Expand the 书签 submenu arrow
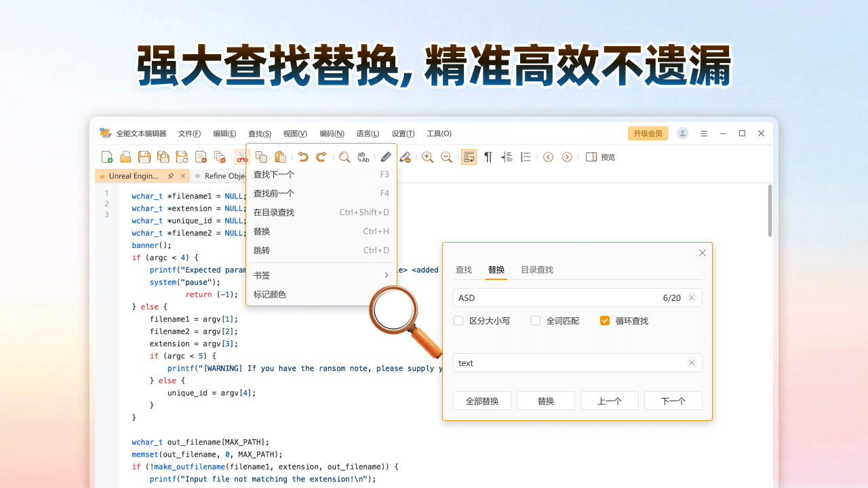 tap(387, 275)
